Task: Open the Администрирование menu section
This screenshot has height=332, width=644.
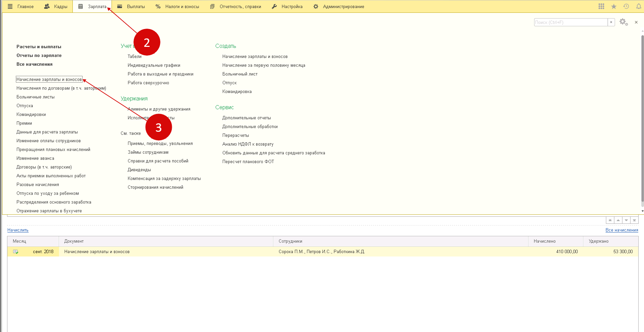Action: [x=339, y=6]
